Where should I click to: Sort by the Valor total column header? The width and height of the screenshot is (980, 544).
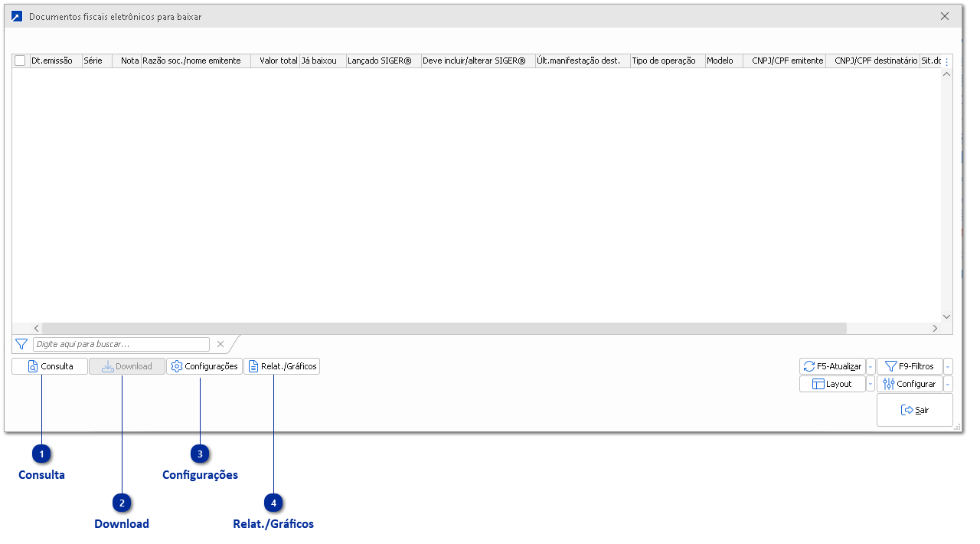275,61
